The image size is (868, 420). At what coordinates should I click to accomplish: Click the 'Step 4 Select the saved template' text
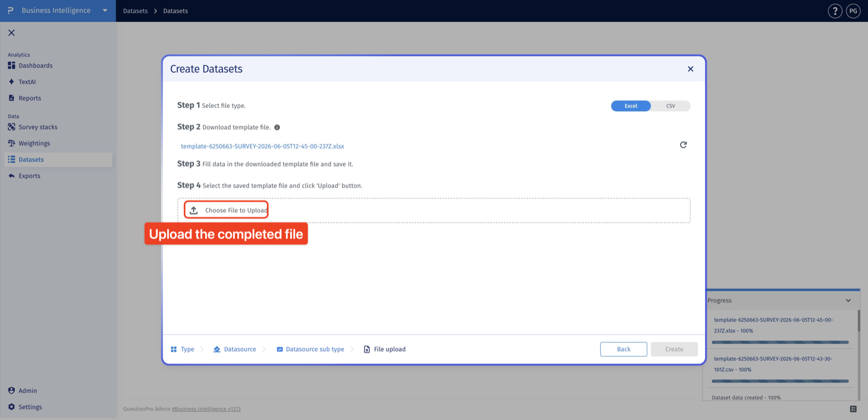(270, 186)
